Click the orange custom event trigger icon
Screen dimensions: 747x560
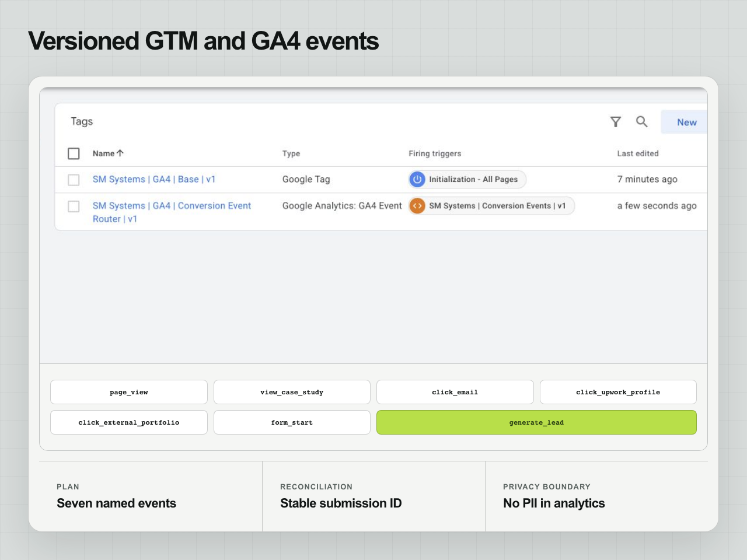pyautogui.click(x=417, y=206)
